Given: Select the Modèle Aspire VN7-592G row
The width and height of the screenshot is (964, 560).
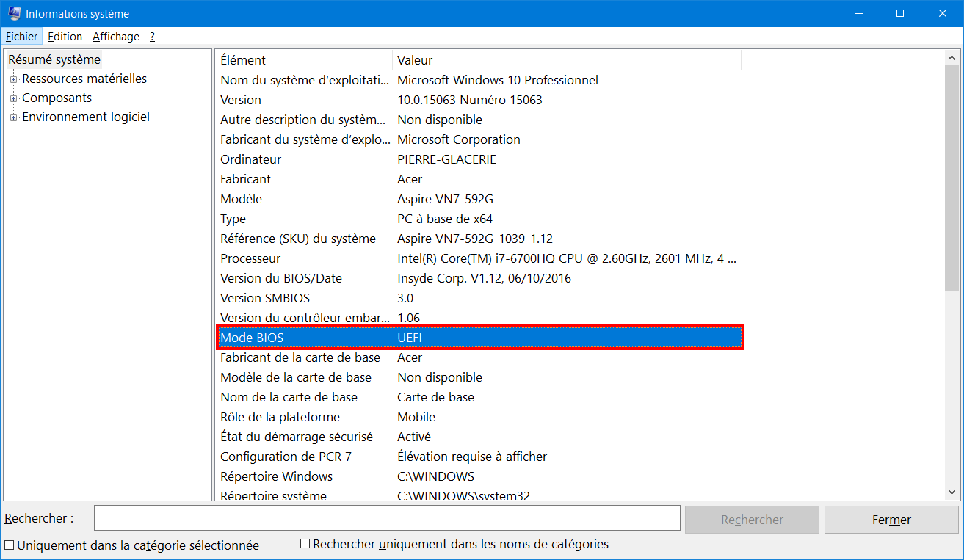Looking at the screenshot, I should (x=479, y=199).
